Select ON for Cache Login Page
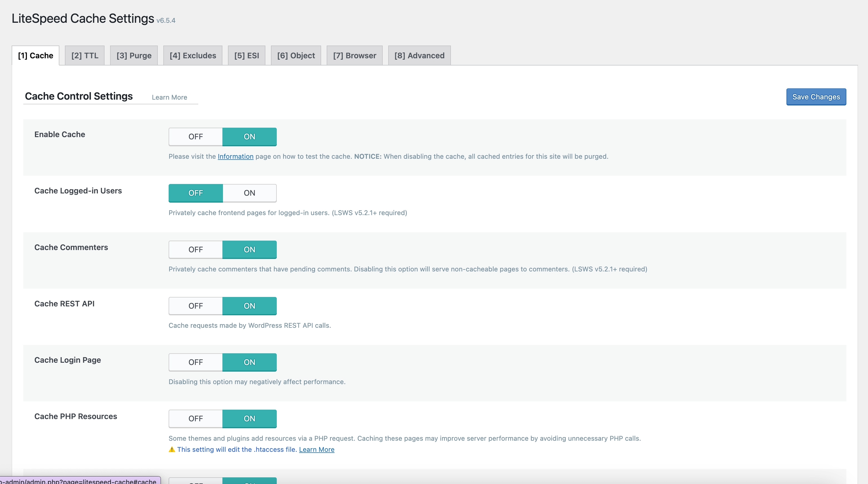Image resolution: width=868 pixels, height=484 pixels. click(249, 362)
